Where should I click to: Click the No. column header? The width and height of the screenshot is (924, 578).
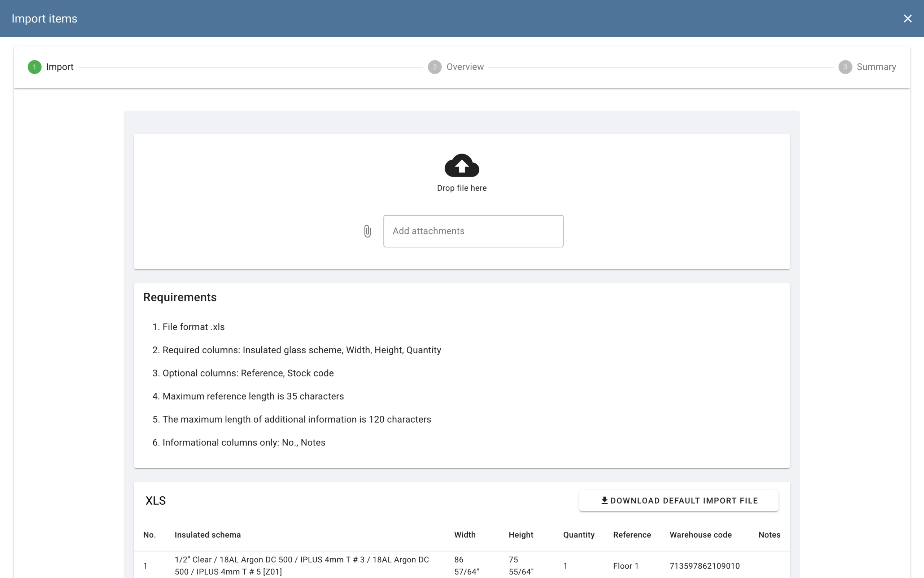[x=149, y=535]
